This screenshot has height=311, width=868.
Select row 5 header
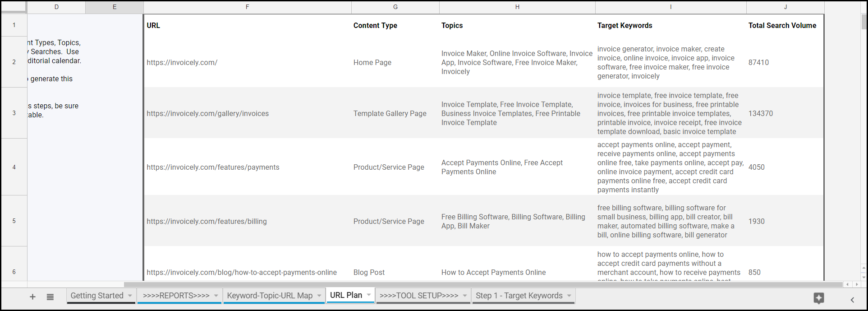point(14,221)
